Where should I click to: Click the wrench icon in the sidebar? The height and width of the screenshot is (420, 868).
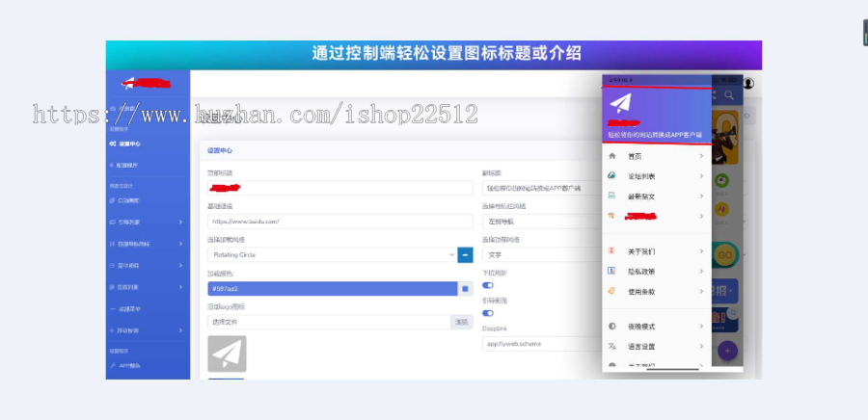[x=113, y=365]
